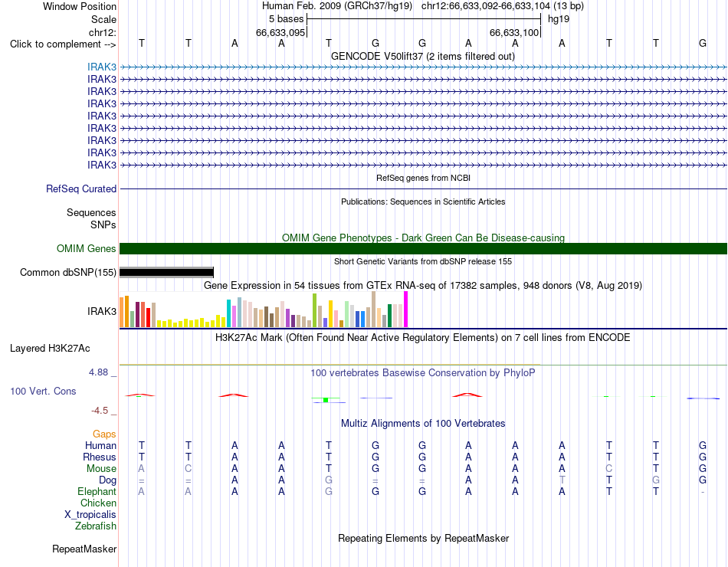Click the light-blue highlighted IRAK3 transcript label
The height and width of the screenshot is (567, 728).
tap(102, 67)
